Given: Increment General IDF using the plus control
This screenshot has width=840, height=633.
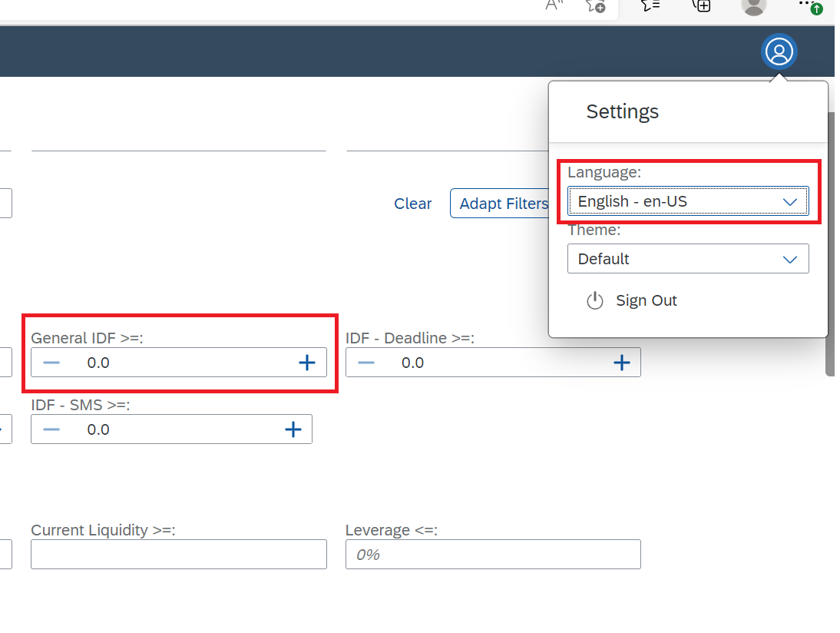Looking at the screenshot, I should pos(307,362).
